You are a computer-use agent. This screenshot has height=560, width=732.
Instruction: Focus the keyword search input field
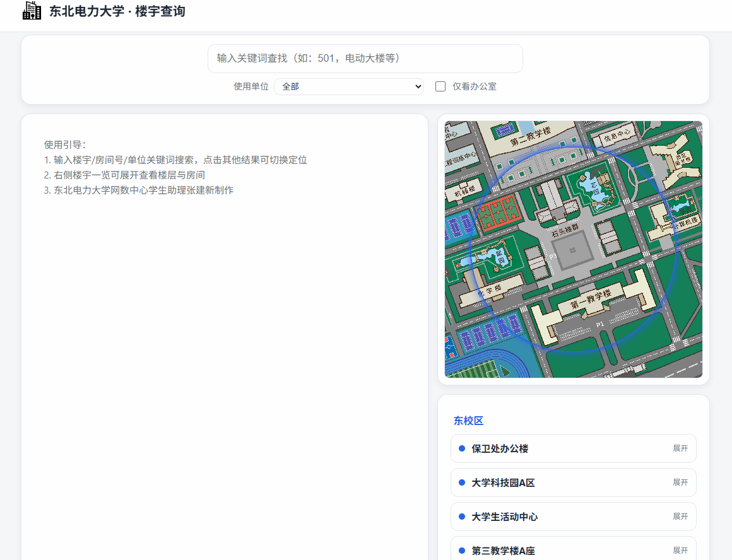365,59
